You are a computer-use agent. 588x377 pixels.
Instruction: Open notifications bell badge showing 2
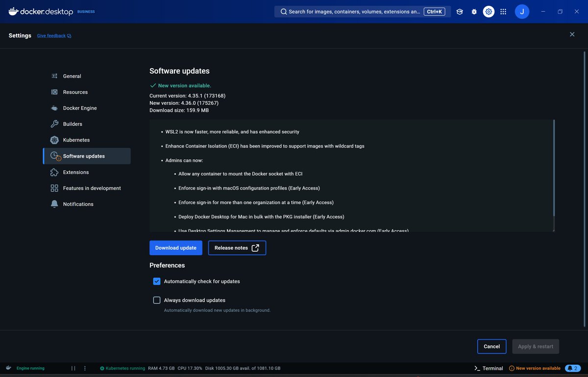point(573,368)
